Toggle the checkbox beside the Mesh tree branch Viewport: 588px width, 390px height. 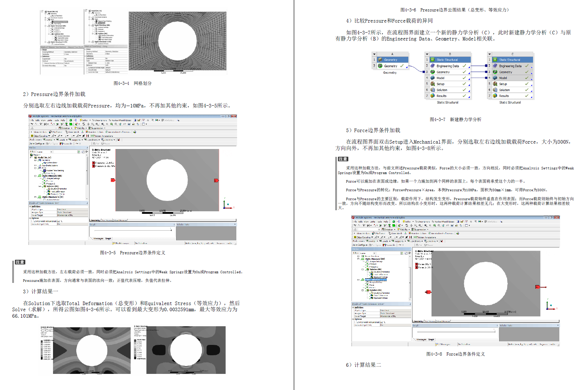pos(35,168)
